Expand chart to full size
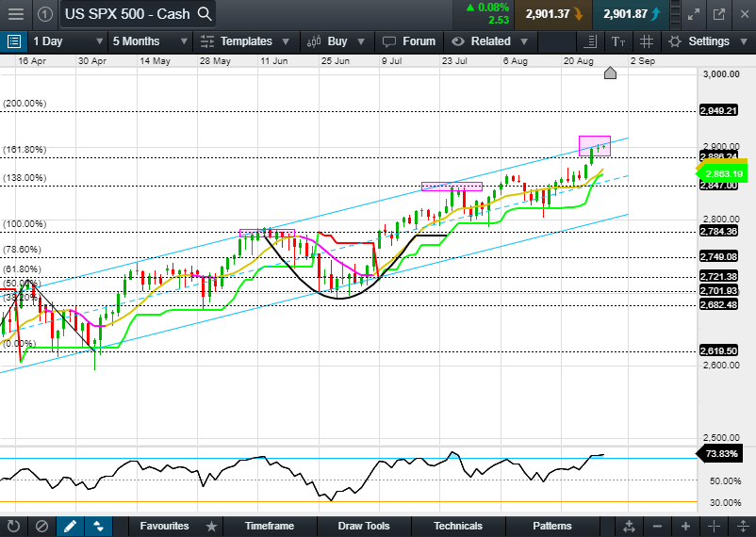This screenshot has width=756, height=537. pyautogui.click(x=694, y=14)
